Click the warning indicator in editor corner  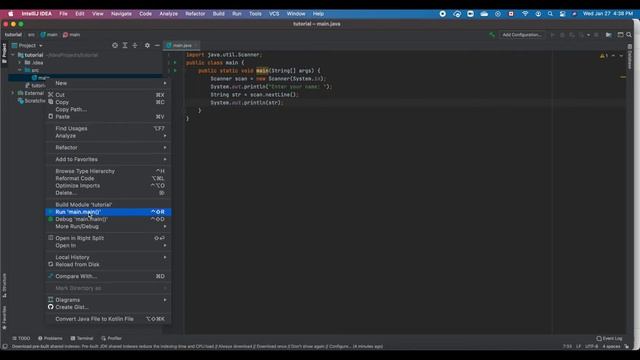[604, 56]
